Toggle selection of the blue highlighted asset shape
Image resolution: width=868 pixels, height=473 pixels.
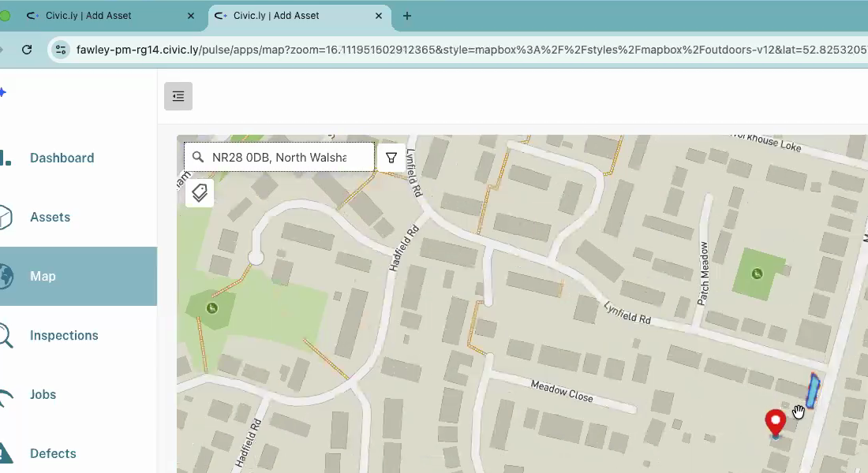(x=814, y=389)
